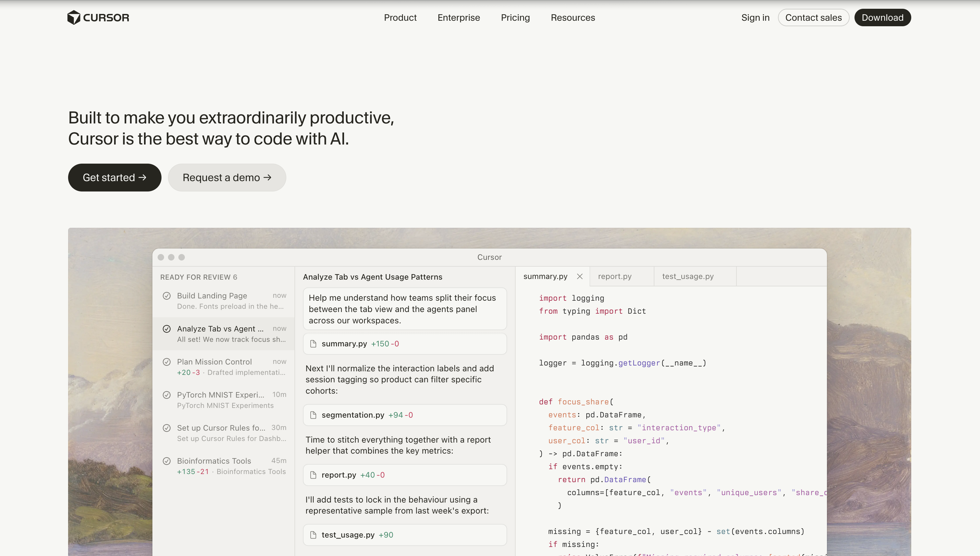Image resolution: width=980 pixels, height=556 pixels.
Task: Click the file icon next to test_usage.py chip
Action: point(313,535)
